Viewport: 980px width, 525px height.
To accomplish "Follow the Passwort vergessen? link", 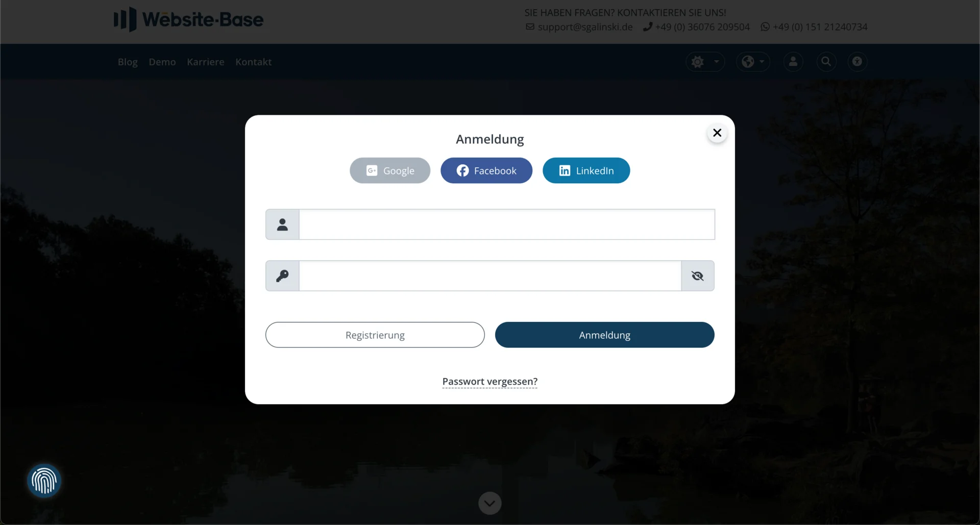I will [x=489, y=382].
